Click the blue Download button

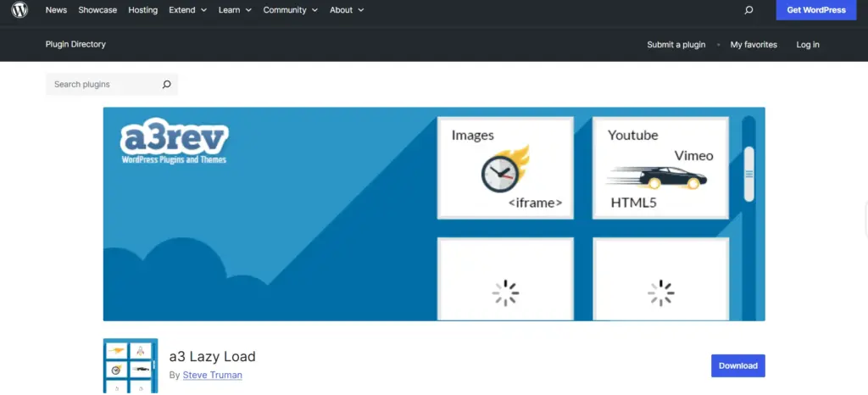click(738, 365)
